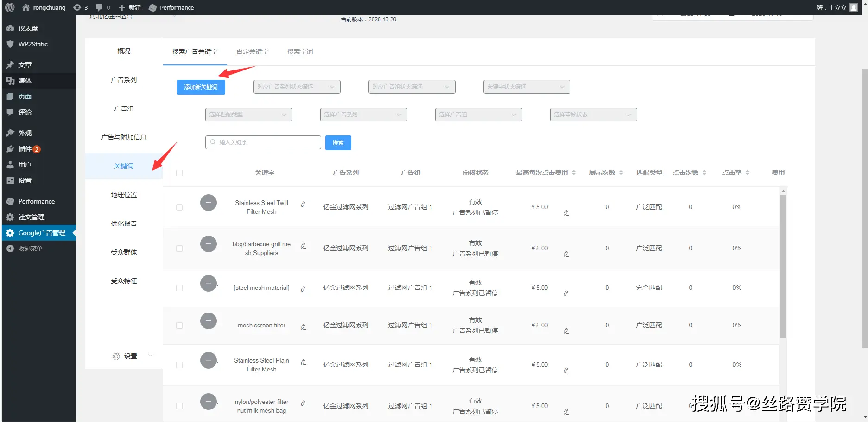Expand the 选择审核状态 dropdown
The image size is (868, 422).
click(x=593, y=115)
